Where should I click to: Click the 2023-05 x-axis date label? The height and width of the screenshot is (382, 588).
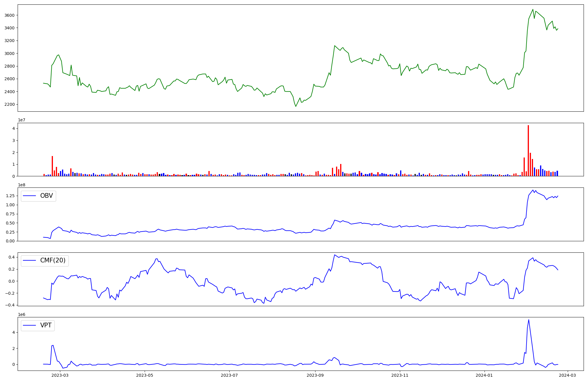pos(145,375)
